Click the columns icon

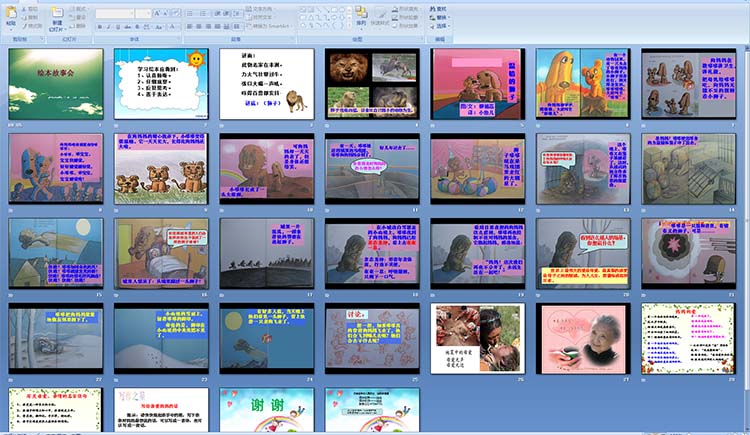pos(237,26)
